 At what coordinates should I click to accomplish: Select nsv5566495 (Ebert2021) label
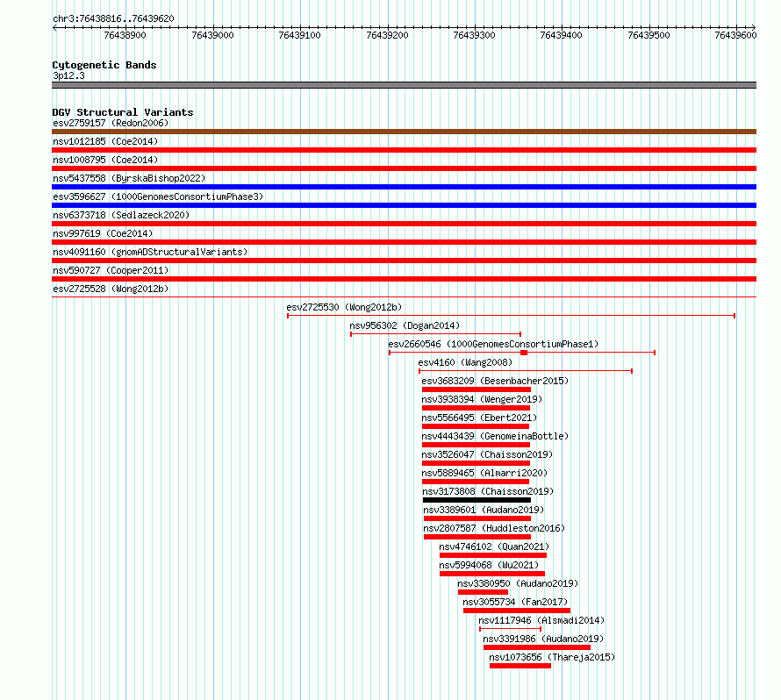[479, 418]
